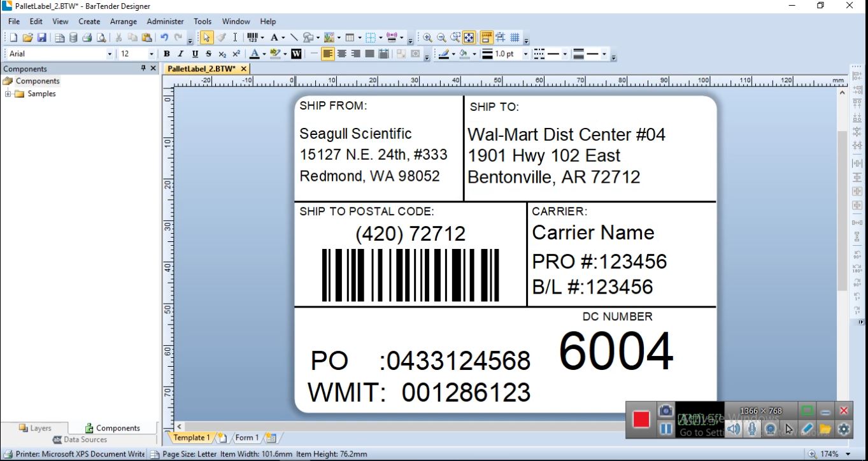
Task: Open Print Preview from the toolbar
Action: (x=101, y=38)
